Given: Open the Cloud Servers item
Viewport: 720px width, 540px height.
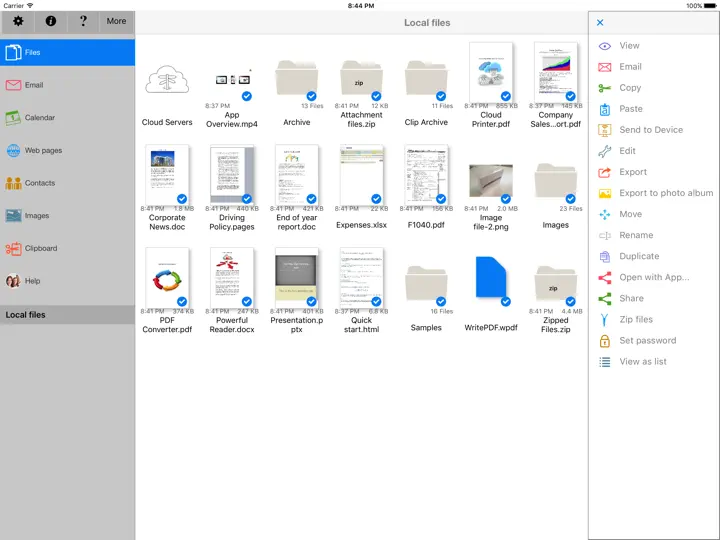Looking at the screenshot, I should pyautogui.click(x=167, y=80).
